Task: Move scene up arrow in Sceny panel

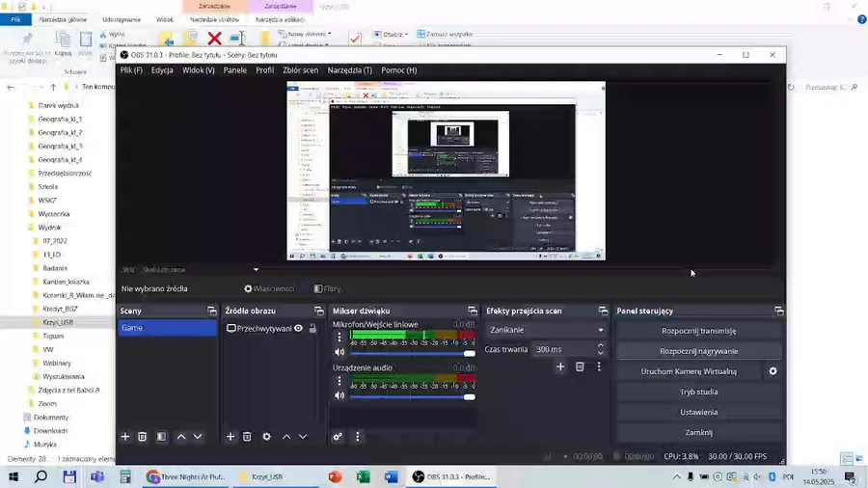Action: pyautogui.click(x=181, y=437)
